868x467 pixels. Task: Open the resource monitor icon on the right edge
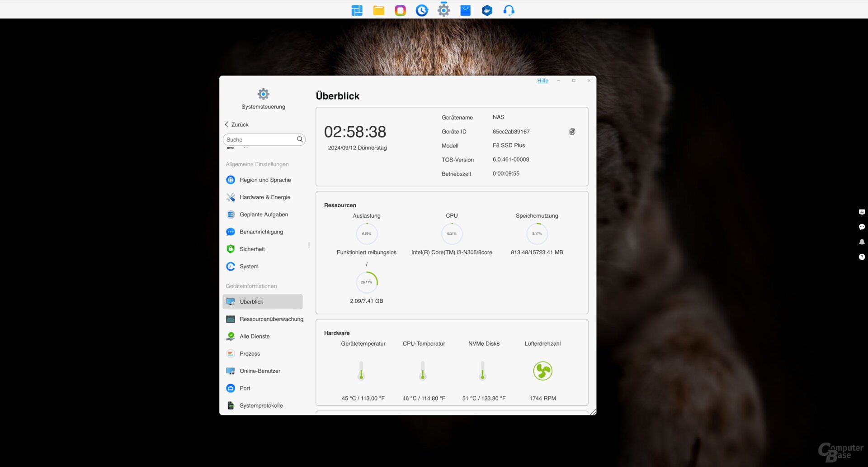pos(862,212)
